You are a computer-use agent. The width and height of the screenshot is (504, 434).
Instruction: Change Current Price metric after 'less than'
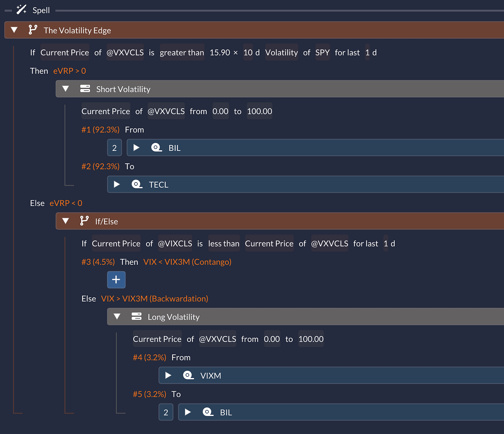[x=269, y=244]
